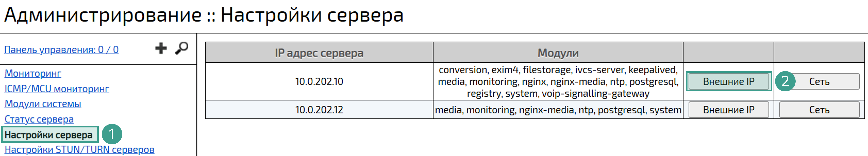The width and height of the screenshot is (868, 156).
Task: Open the Панель управления: 0 / 0 link
Action: coord(61,50)
